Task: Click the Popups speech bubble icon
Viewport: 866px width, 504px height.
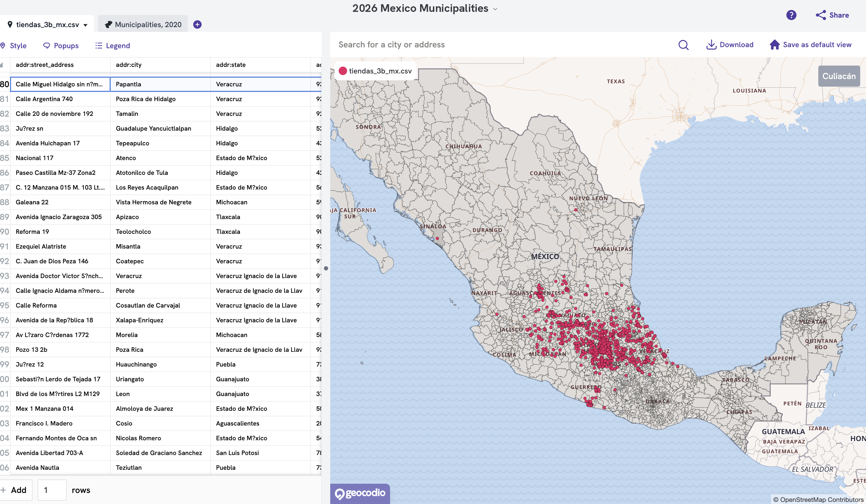Action: coord(46,45)
